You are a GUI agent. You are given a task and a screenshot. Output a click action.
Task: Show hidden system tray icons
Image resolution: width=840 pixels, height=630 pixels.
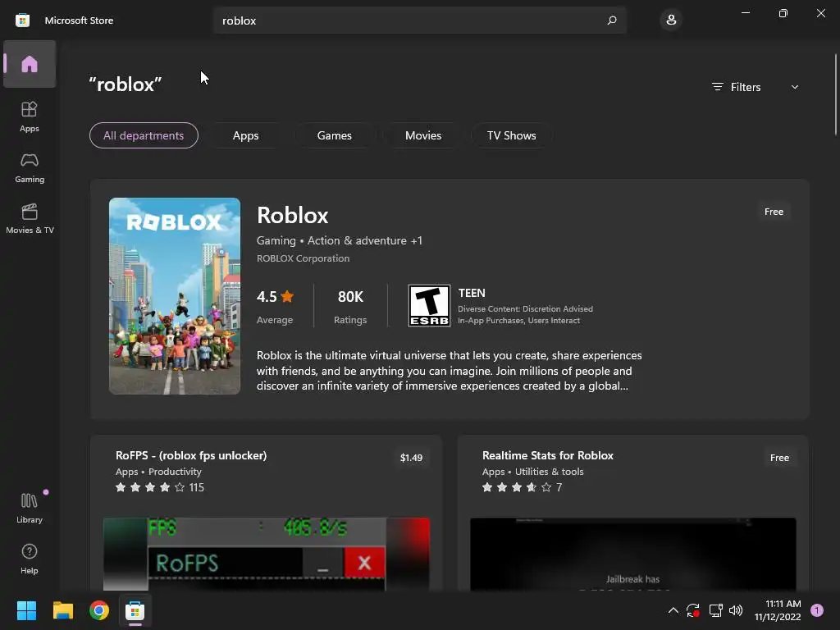[673, 610]
